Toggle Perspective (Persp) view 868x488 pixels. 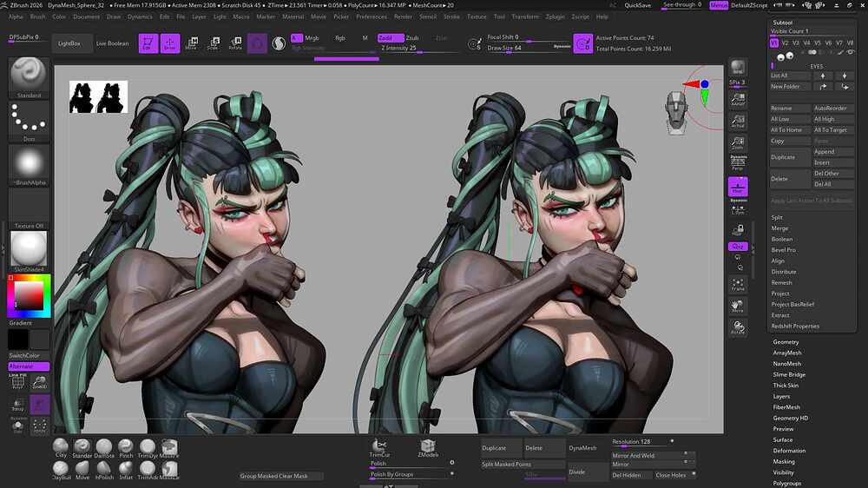pyautogui.click(x=737, y=163)
